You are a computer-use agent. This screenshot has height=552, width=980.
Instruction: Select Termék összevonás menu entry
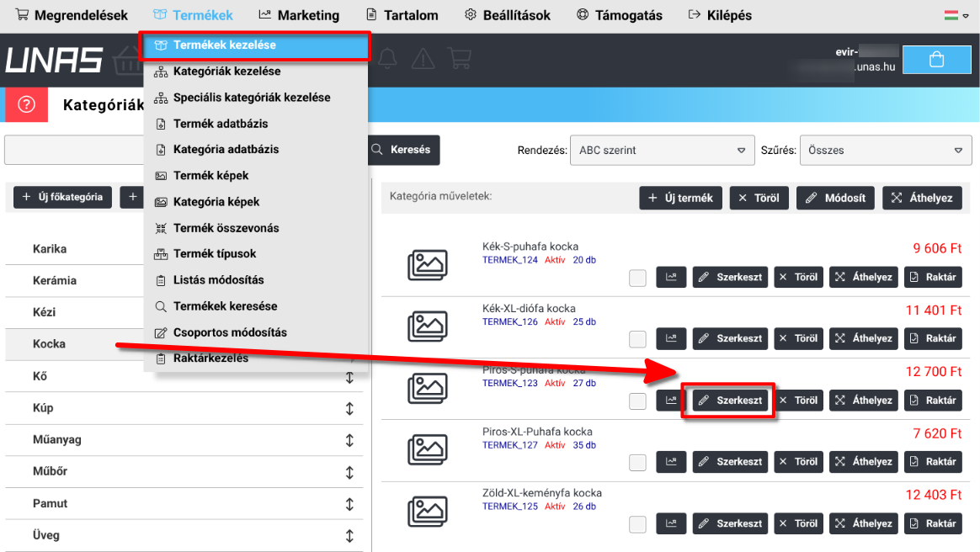255,228
